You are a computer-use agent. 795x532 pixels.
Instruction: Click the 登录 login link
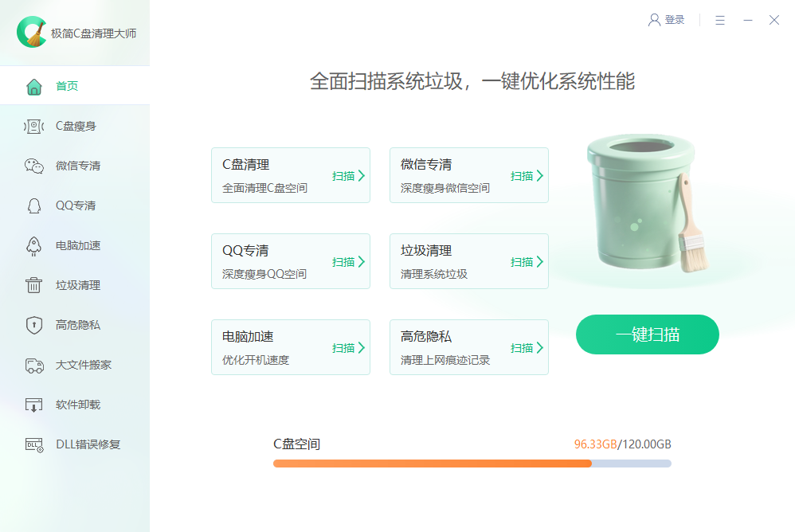tap(675, 20)
